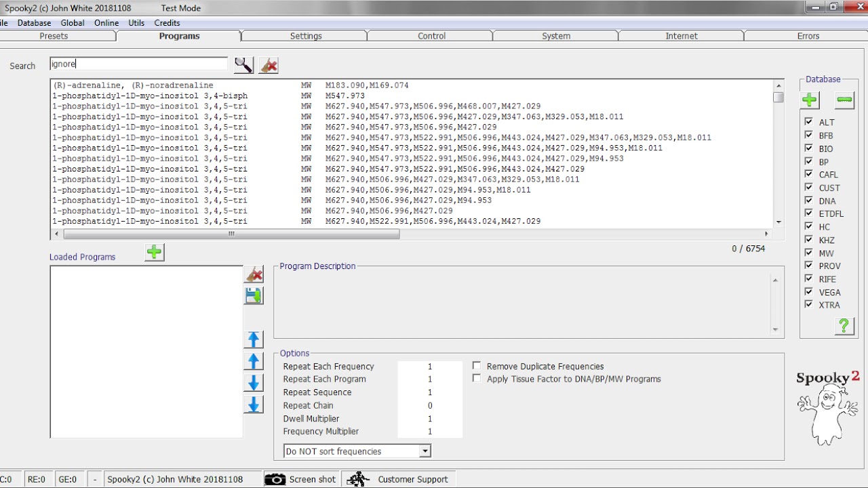Toggle the XTRA database checkbox
The width and height of the screenshot is (868, 488).
click(x=808, y=304)
